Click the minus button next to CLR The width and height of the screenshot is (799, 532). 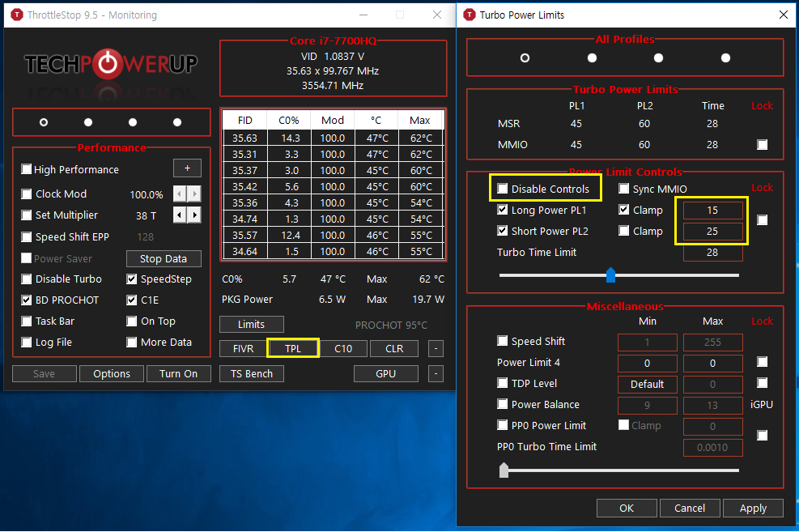[436, 348]
